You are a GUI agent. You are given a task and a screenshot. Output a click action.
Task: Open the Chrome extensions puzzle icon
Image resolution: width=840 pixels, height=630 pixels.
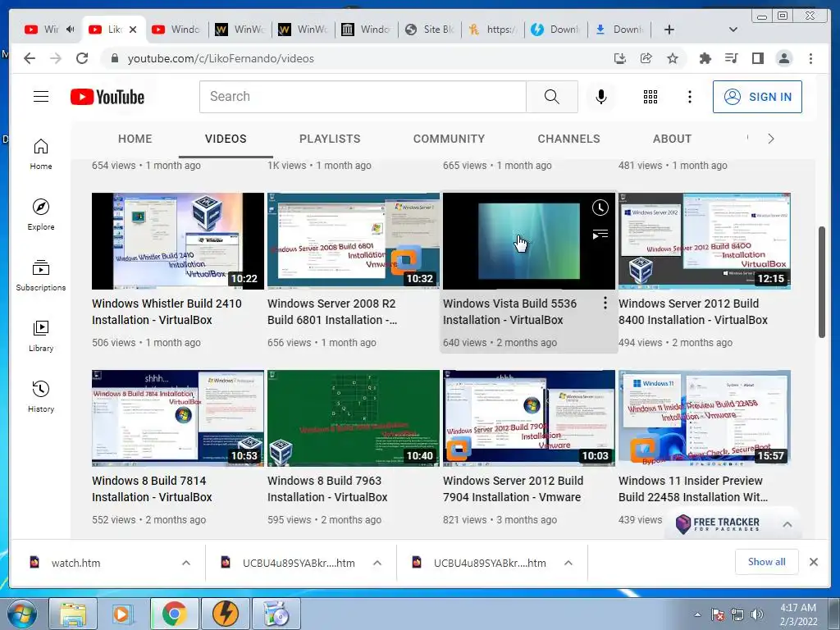point(705,58)
